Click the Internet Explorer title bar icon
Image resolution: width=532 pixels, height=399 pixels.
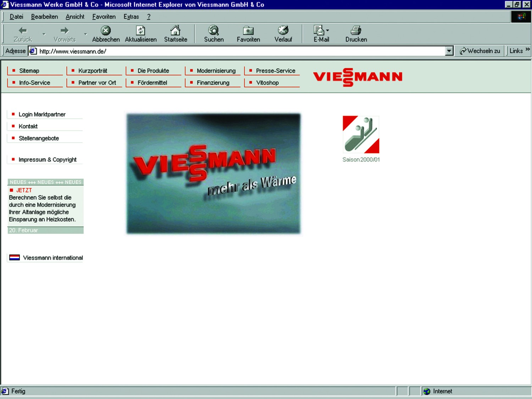(5, 4)
